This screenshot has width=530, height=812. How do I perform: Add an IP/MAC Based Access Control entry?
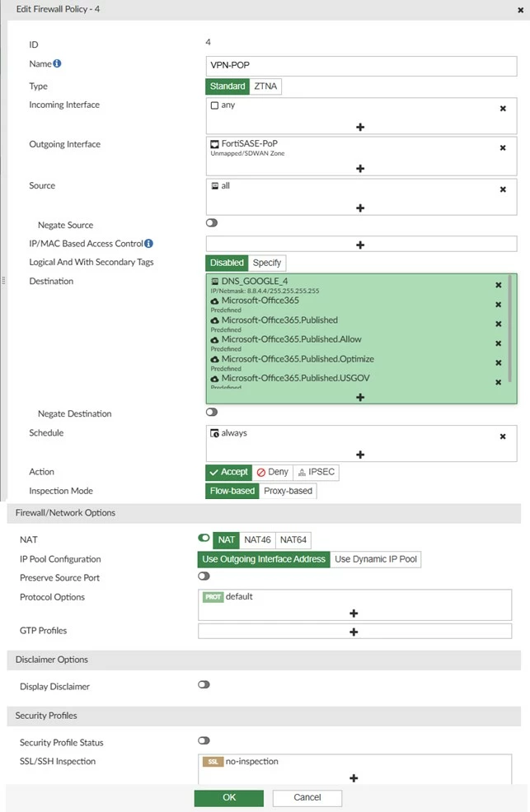click(x=360, y=245)
